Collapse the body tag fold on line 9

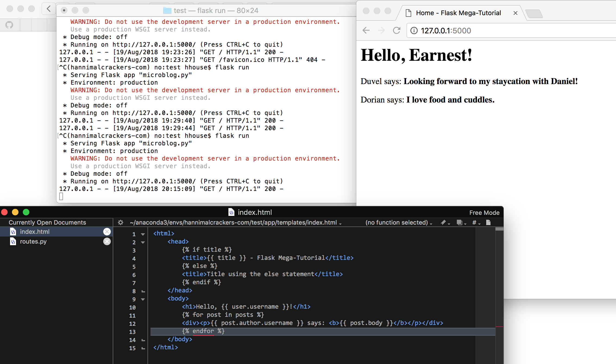[x=143, y=299]
